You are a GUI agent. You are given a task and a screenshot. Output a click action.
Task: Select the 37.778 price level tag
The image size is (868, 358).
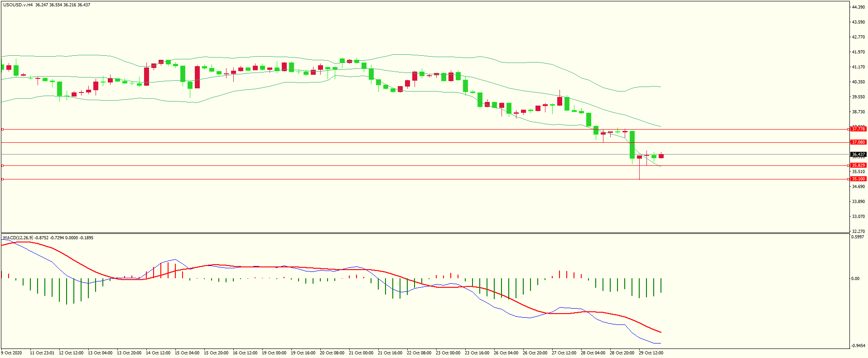pos(858,129)
